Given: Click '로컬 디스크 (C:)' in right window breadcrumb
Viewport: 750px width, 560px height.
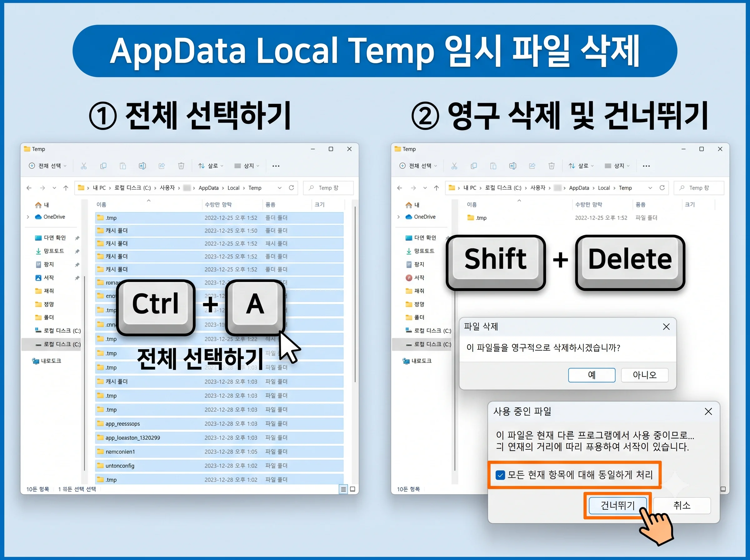Looking at the screenshot, I should [x=503, y=188].
